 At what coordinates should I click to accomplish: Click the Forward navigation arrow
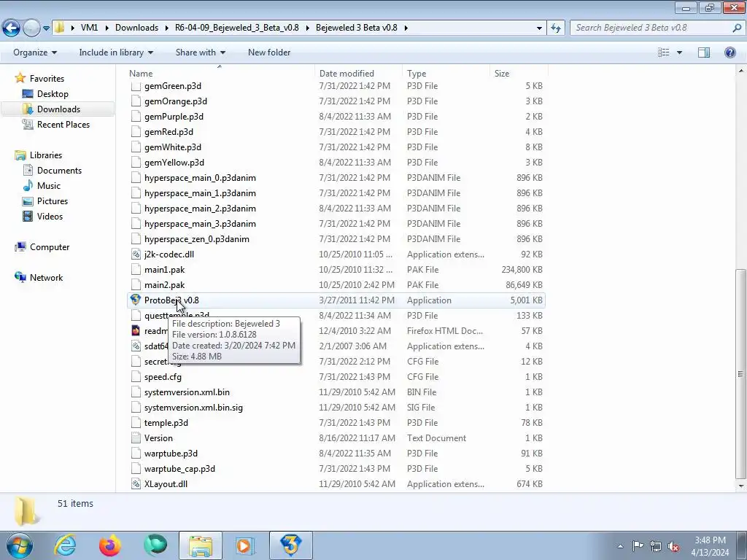click(31, 28)
